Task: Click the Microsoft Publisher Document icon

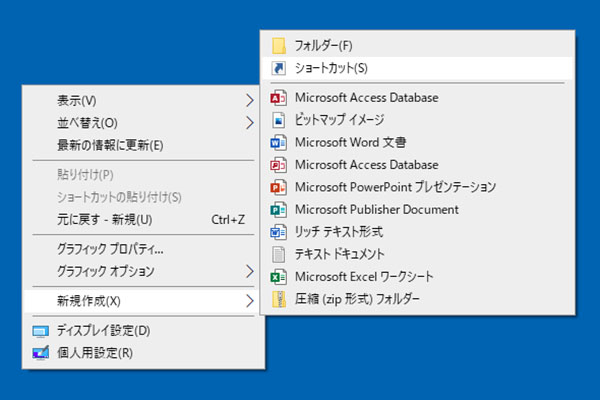Action: click(x=278, y=210)
